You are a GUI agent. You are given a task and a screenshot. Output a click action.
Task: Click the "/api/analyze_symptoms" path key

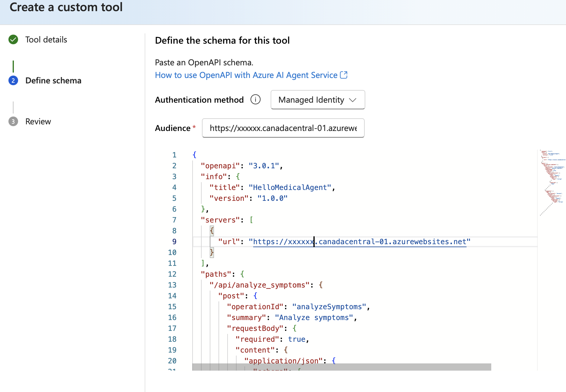(259, 285)
